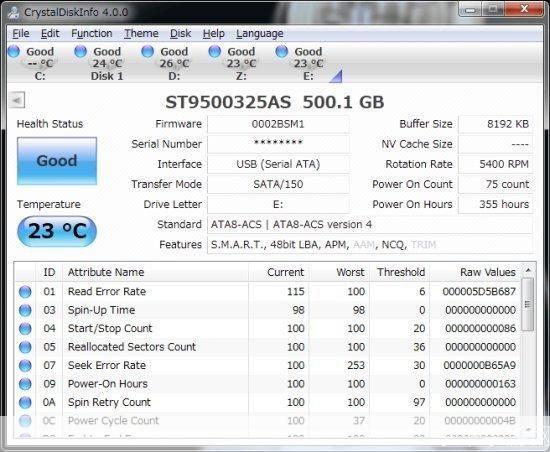
Task: Click the 23 °C temperature indicator
Action: [x=57, y=231]
